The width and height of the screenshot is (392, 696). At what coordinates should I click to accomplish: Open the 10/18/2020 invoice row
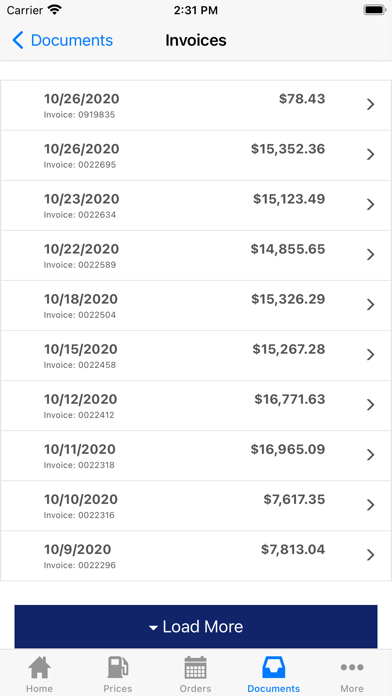coord(196,305)
